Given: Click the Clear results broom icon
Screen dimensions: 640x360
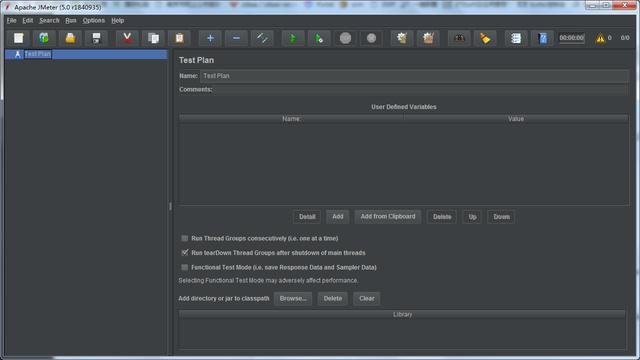Looking at the screenshot, I should pos(402,38).
